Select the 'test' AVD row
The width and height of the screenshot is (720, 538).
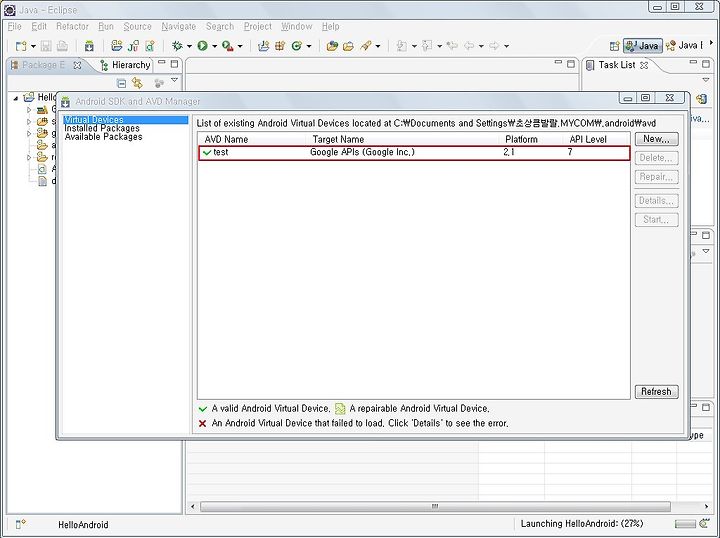[414, 152]
